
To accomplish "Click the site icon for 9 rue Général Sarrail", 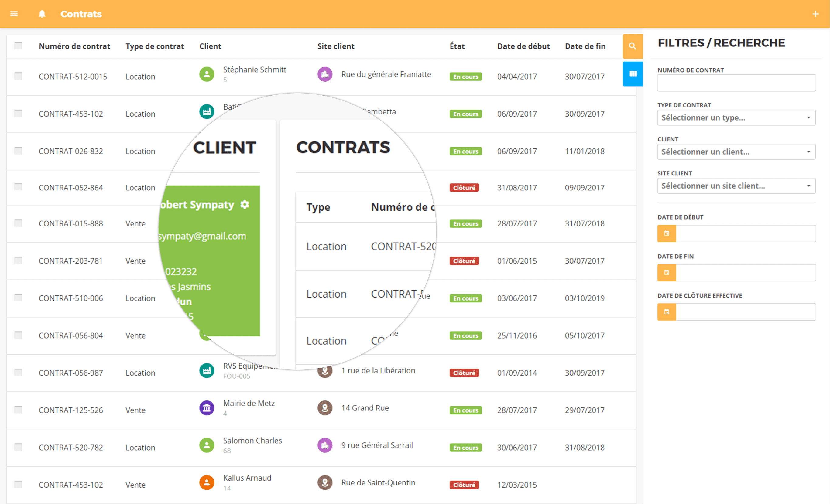I will point(325,445).
